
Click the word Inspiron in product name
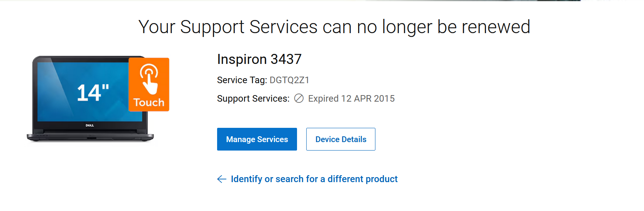pos(242,59)
